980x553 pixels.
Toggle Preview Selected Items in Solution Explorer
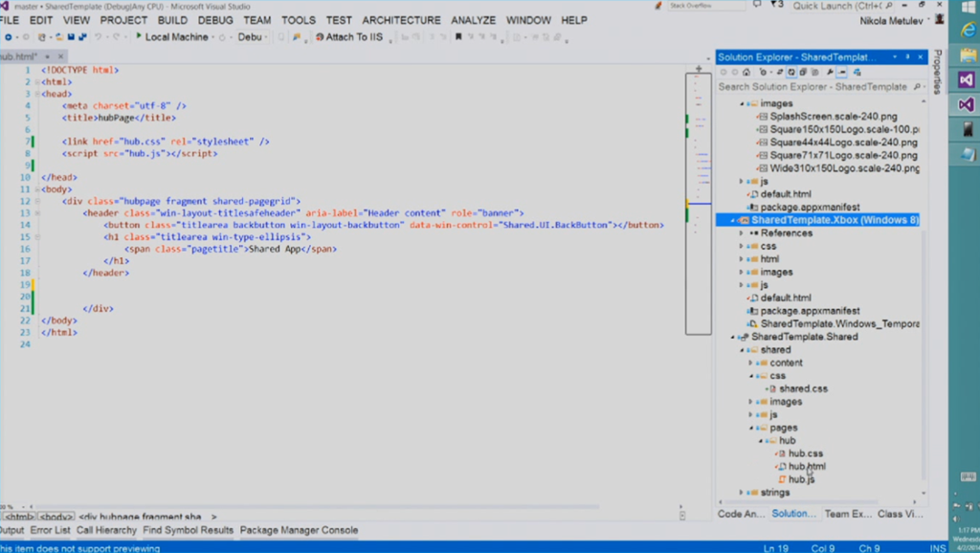842,73
